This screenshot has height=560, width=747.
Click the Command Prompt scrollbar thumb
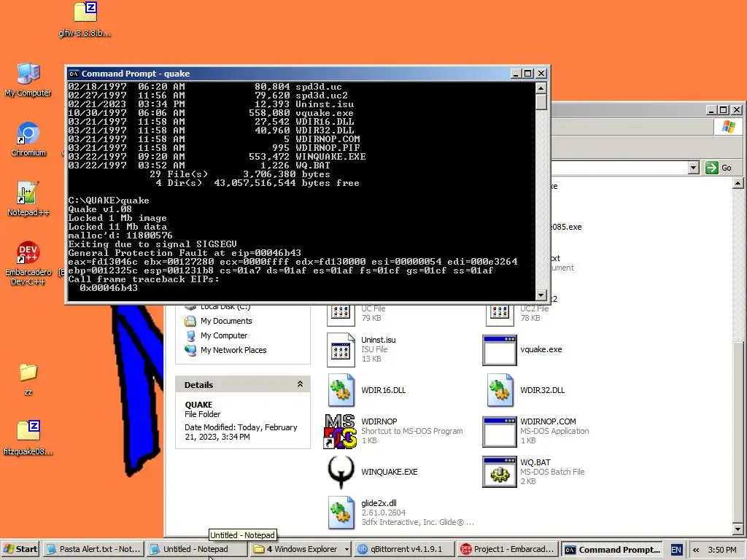[541, 102]
